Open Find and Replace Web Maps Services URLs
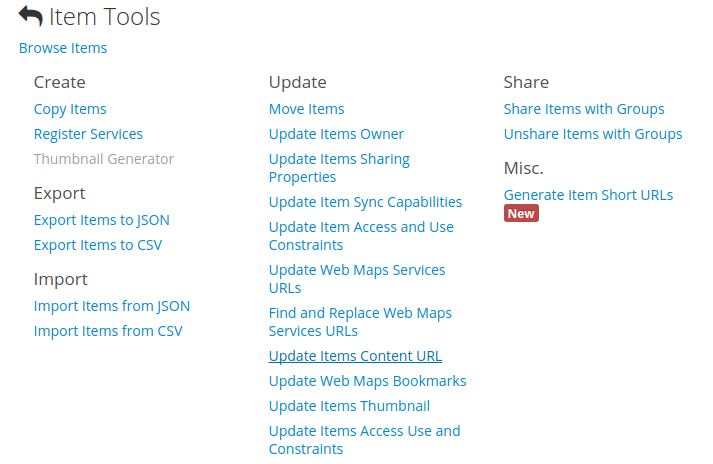 pyautogui.click(x=360, y=322)
